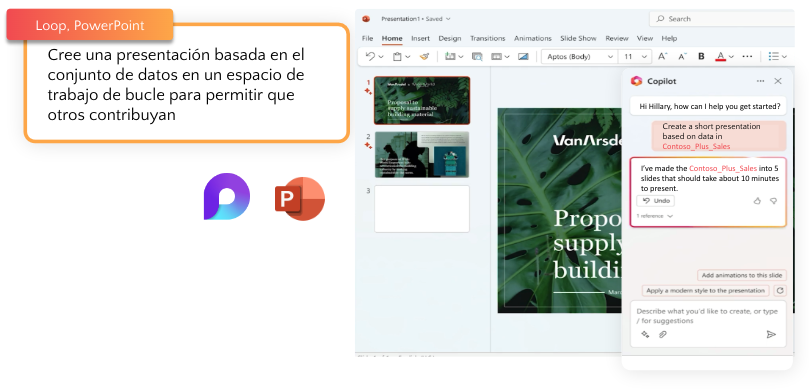Image resolution: width=809 pixels, height=389 pixels.
Task: Toggle Bold formatting
Action: (x=701, y=56)
